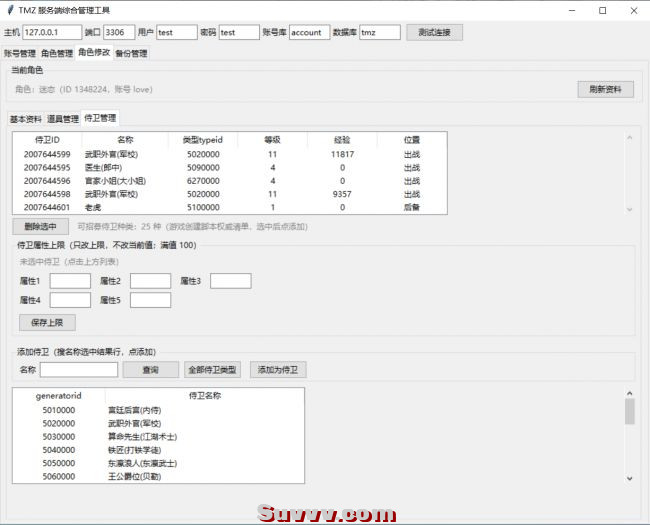
Task: Select guard row 2007644599
Action: (x=230, y=154)
